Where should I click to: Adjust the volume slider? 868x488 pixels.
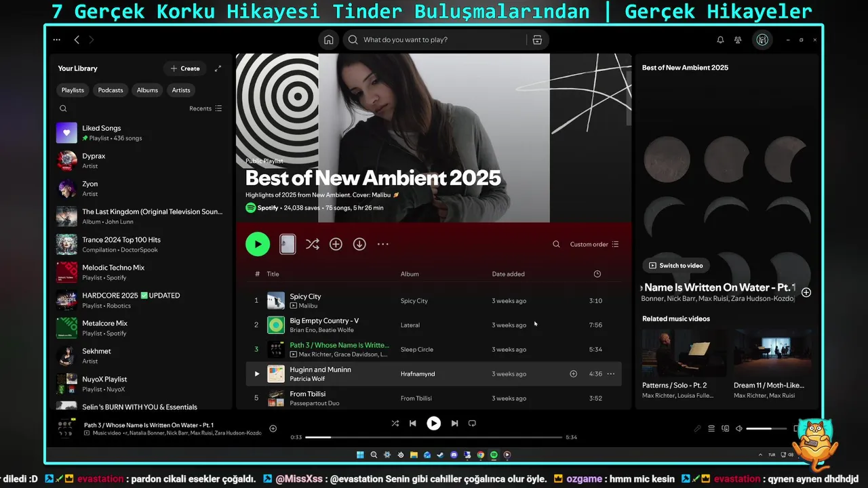tap(767, 428)
